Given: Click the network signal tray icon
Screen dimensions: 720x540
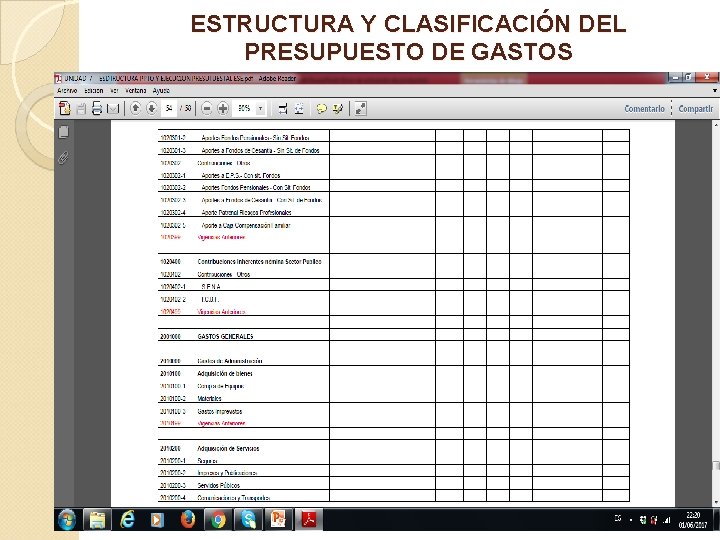Looking at the screenshot, I should (x=666, y=520).
